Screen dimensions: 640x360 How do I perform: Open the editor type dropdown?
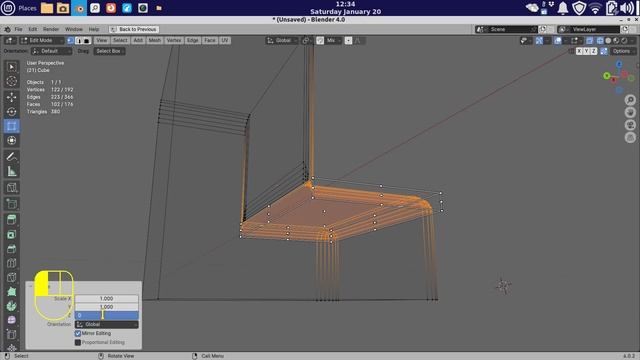coord(10,40)
